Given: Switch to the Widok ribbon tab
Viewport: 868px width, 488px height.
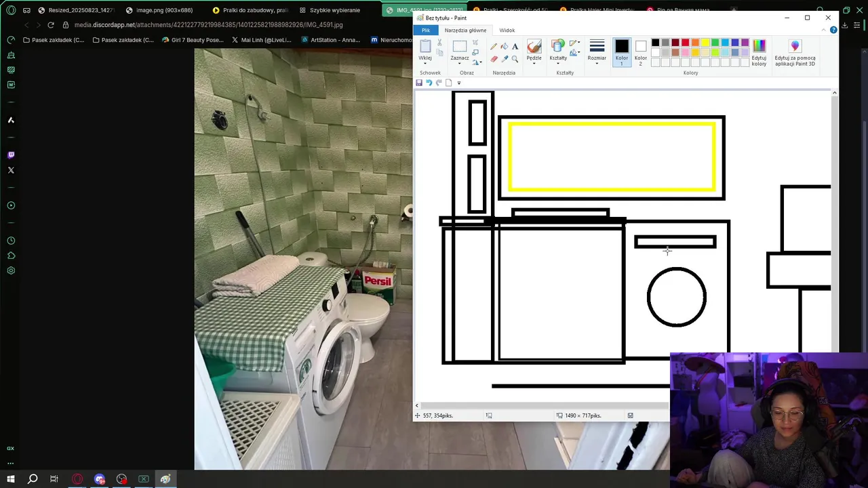Looking at the screenshot, I should pos(507,30).
